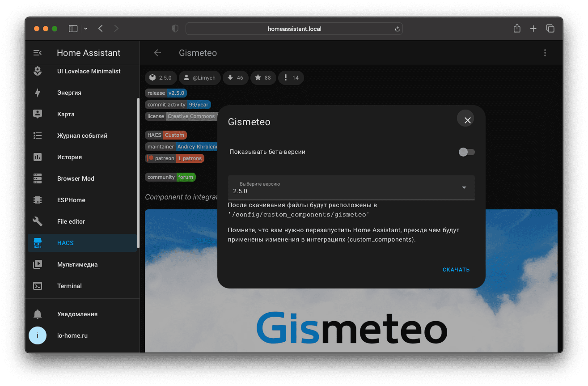The width and height of the screenshot is (588, 386).
Task: Select История in the sidebar
Action: point(82,157)
